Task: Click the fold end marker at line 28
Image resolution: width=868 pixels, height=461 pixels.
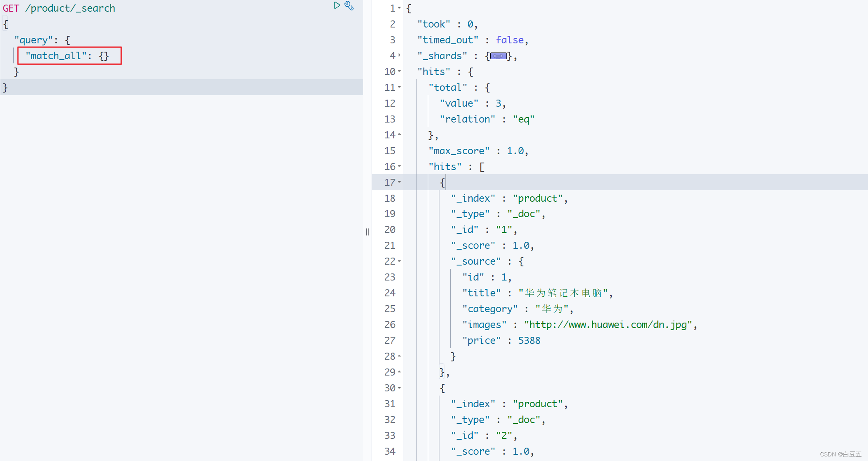Action: tap(399, 356)
